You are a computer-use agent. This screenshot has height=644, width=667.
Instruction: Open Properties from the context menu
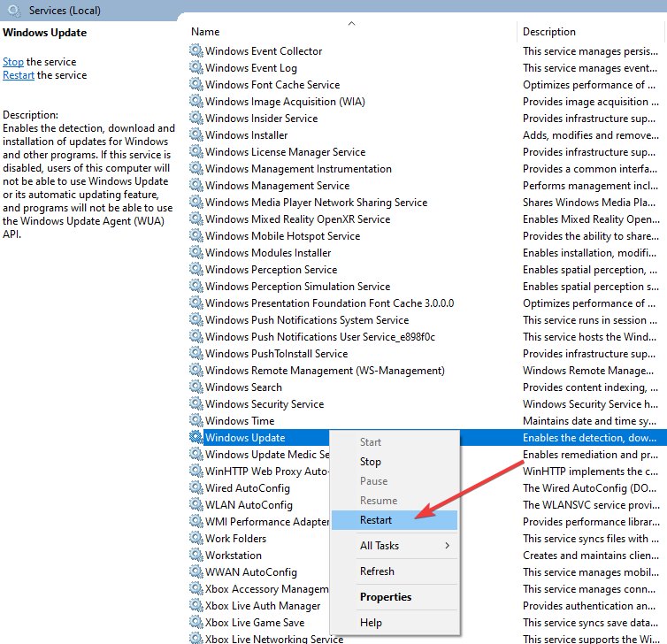coord(395,597)
